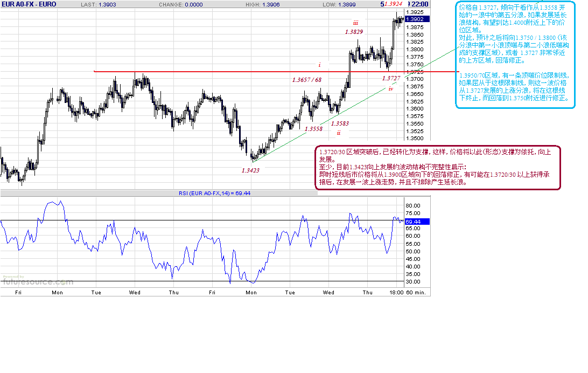Image resolution: width=588 pixels, height=373 pixels.
Task: Click the 1.3875 price axis label
Action: [415, 27]
